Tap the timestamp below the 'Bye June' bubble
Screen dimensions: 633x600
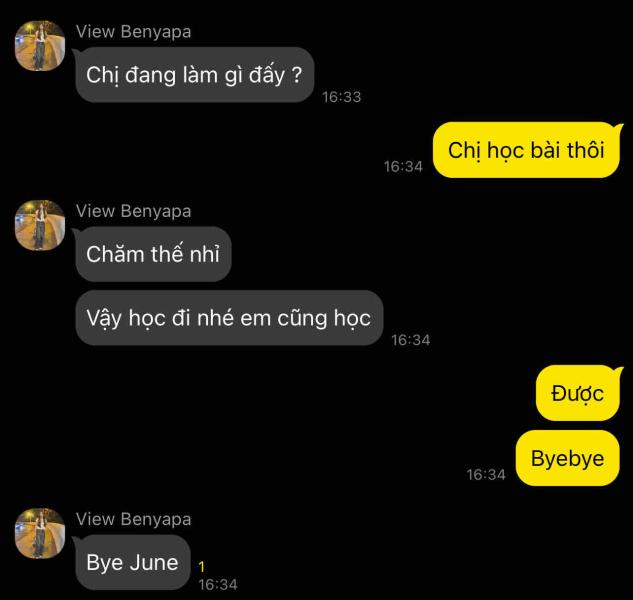pyautogui.click(x=218, y=584)
